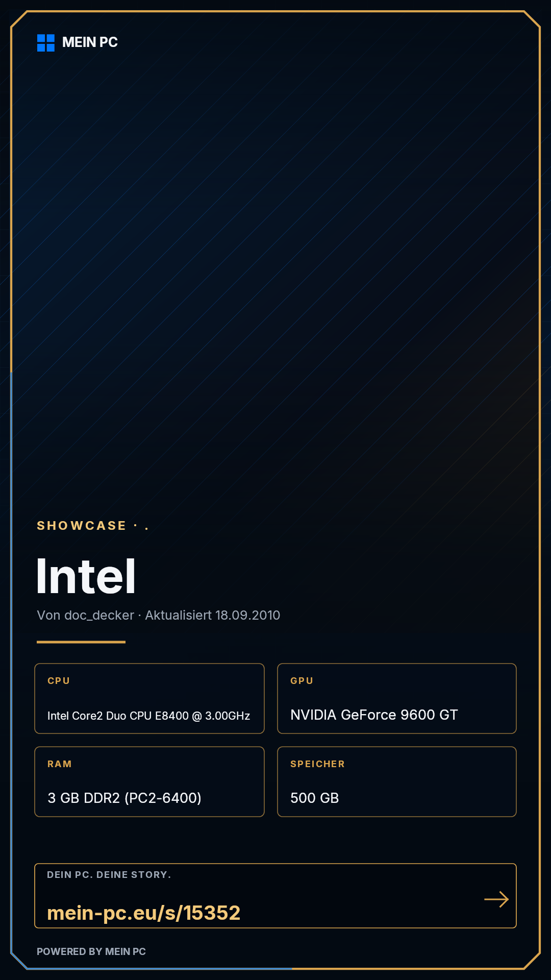Open the CPU card Intel Core2 Duo E8400
The width and height of the screenshot is (551, 980).
[149, 698]
